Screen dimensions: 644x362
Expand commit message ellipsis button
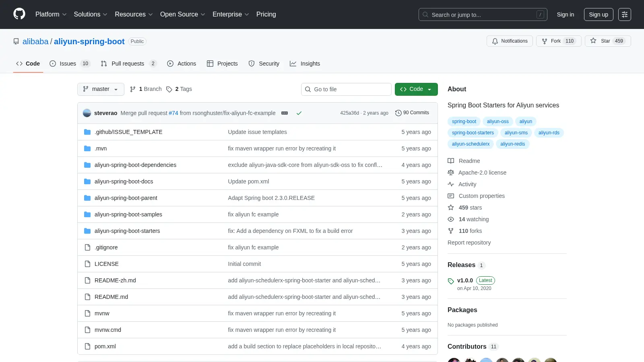coord(285,113)
